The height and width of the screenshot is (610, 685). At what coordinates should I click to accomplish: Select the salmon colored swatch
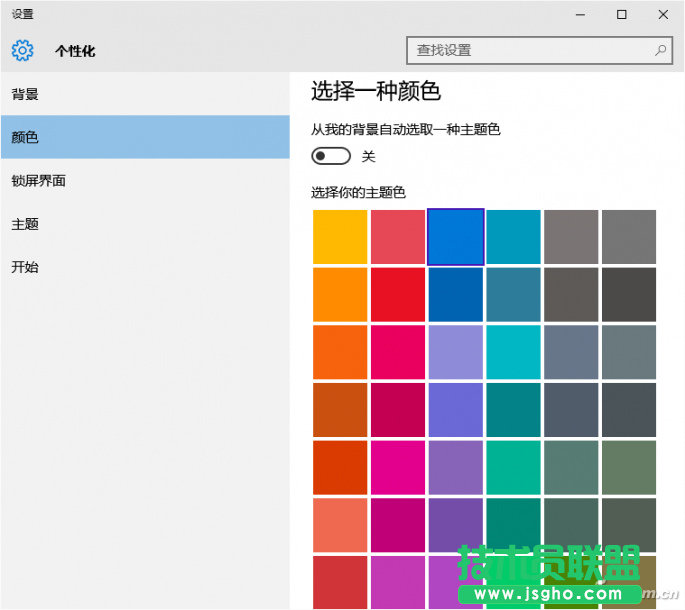(340, 525)
